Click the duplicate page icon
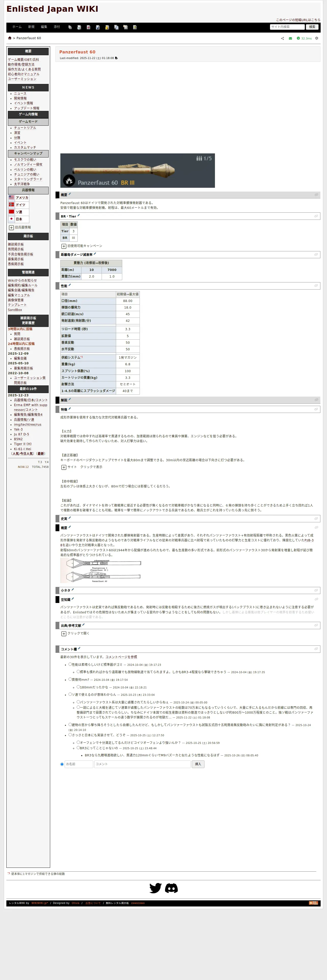This screenshot has height=980, width=327. coord(116,27)
